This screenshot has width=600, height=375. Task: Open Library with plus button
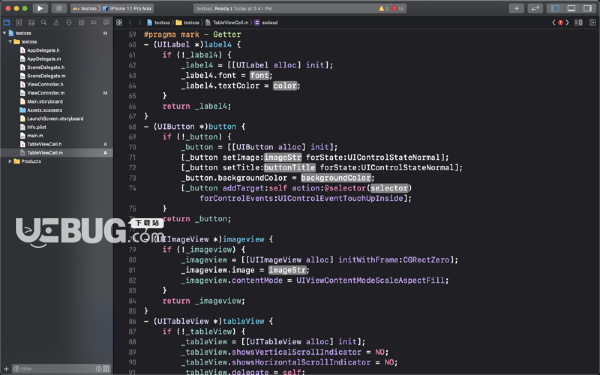click(516, 8)
